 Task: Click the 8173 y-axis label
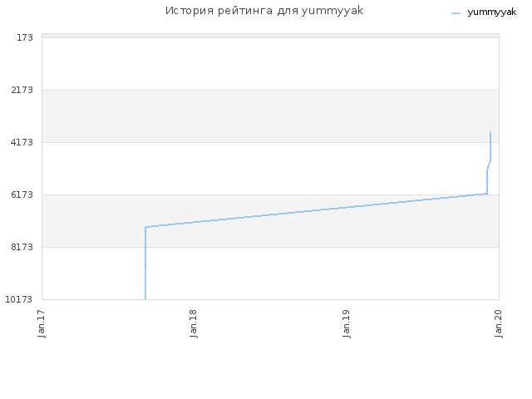[x=22, y=247]
